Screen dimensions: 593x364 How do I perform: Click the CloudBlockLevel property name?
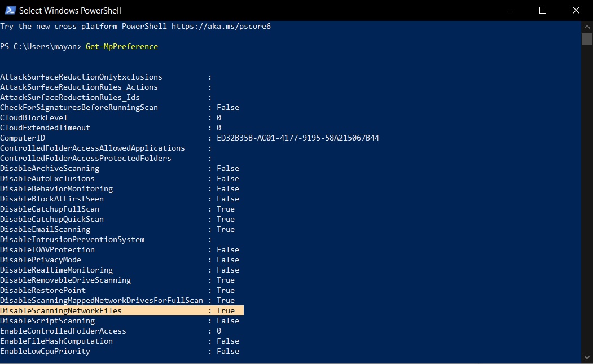point(34,117)
